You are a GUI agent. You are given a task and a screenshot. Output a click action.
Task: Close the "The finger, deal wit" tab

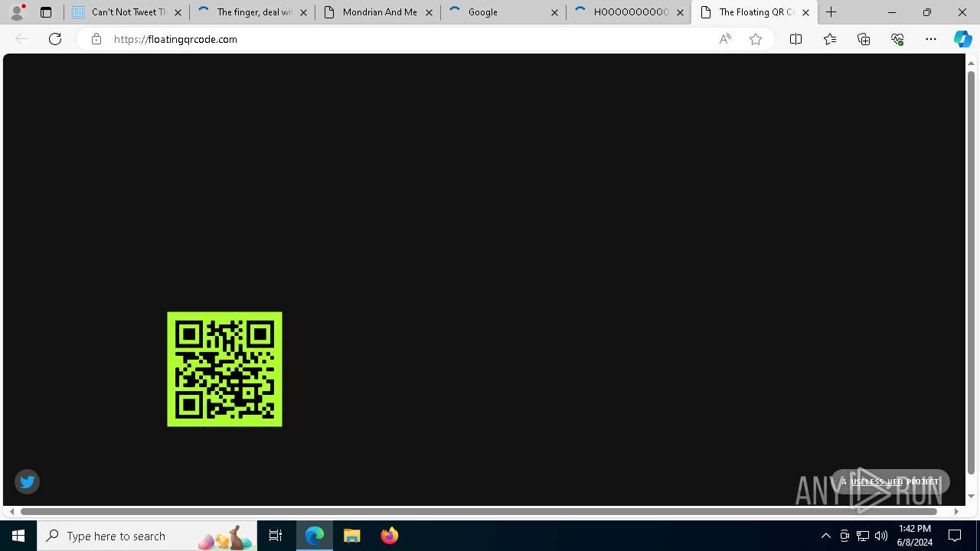[x=303, y=12]
